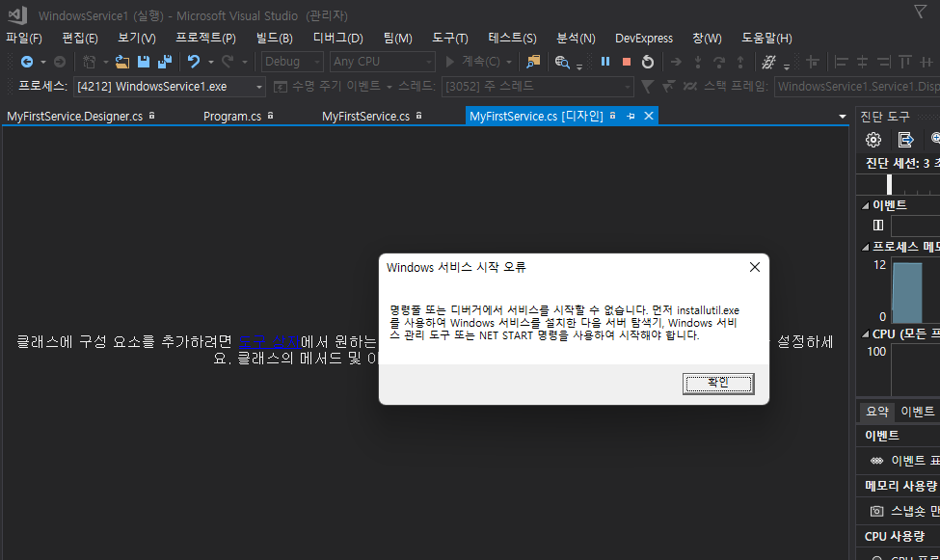Image resolution: width=940 pixels, height=560 pixels.
Task: Close the MyFirstService.cs [디자인] tab
Action: [649, 116]
